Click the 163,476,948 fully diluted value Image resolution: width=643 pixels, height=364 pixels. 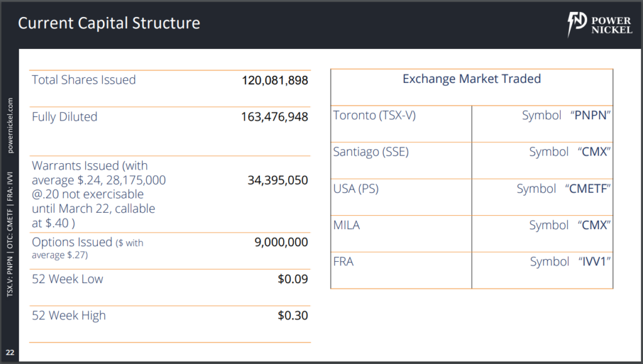[274, 117]
